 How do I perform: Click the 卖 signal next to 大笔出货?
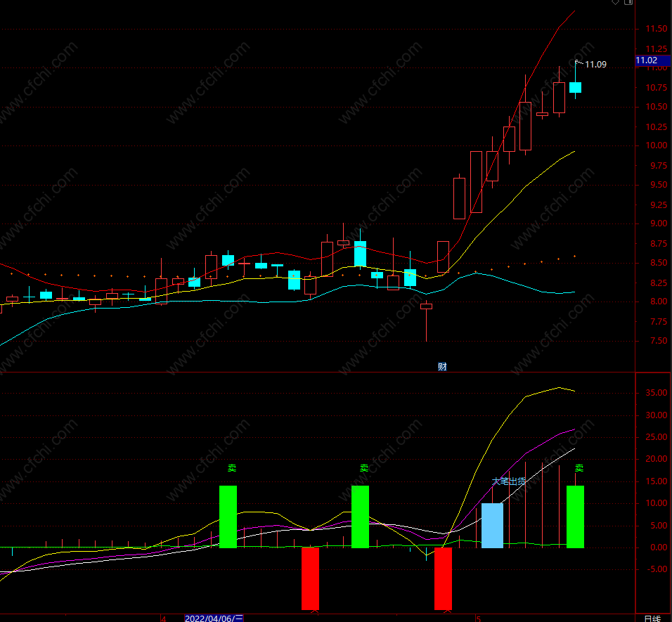[579, 468]
